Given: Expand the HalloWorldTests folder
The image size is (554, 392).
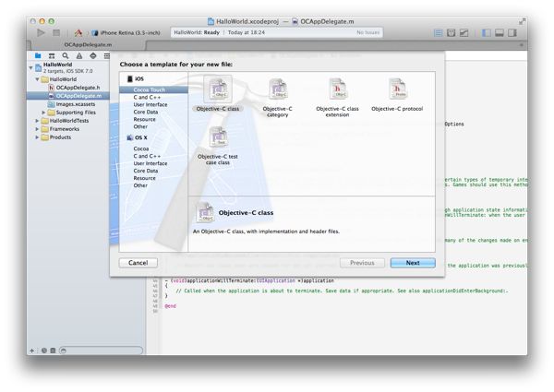Looking at the screenshot, I should pyautogui.click(x=37, y=121).
